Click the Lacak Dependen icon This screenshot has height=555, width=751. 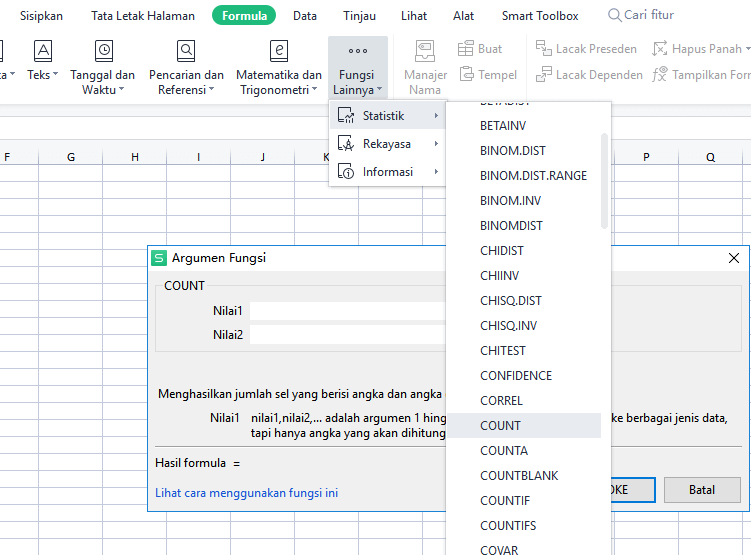point(544,74)
